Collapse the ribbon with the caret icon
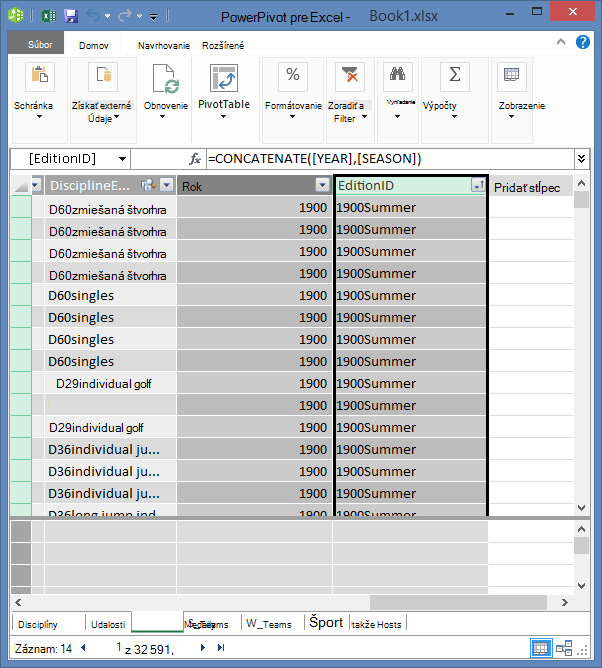 click(561, 42)
